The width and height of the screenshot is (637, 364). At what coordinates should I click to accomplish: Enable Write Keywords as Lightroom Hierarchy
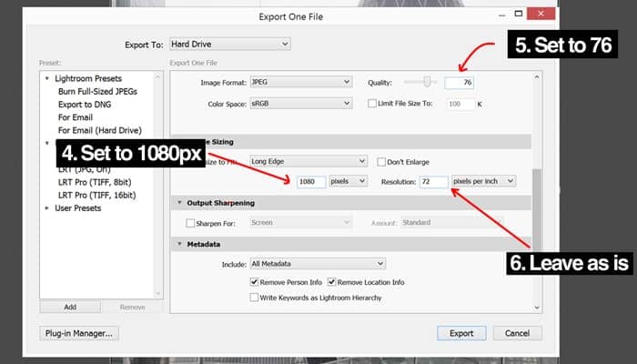coord(254,298)
